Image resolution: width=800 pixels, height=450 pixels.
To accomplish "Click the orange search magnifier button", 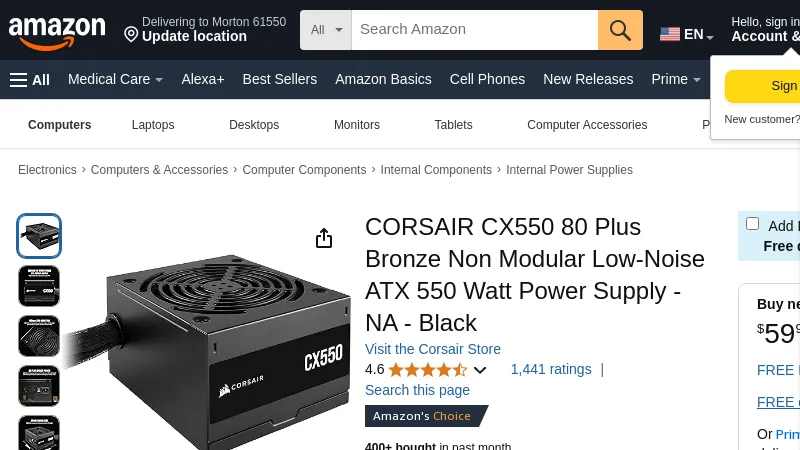I will (620, 30).
